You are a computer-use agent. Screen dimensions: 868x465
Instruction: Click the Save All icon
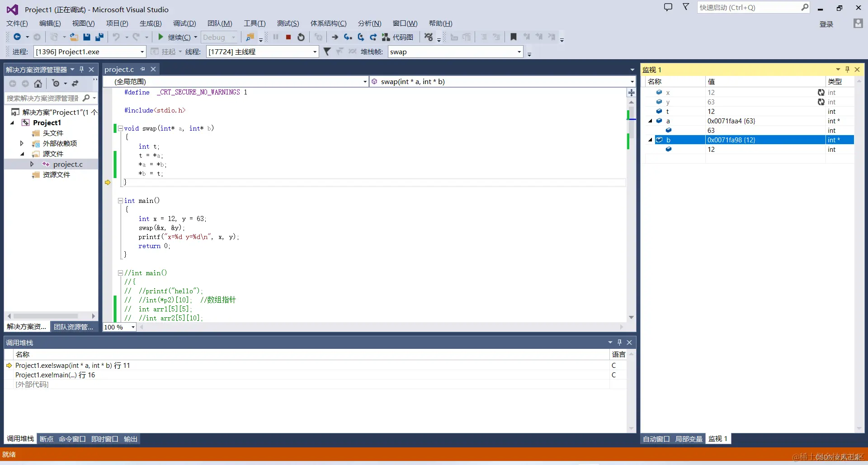tap(99, 37)
